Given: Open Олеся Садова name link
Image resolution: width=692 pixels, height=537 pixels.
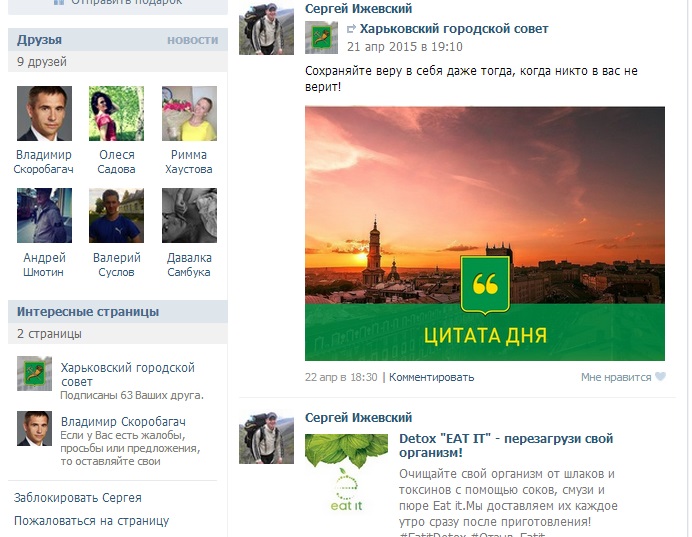Looking at the screenshot, I should tap(117, 162).
